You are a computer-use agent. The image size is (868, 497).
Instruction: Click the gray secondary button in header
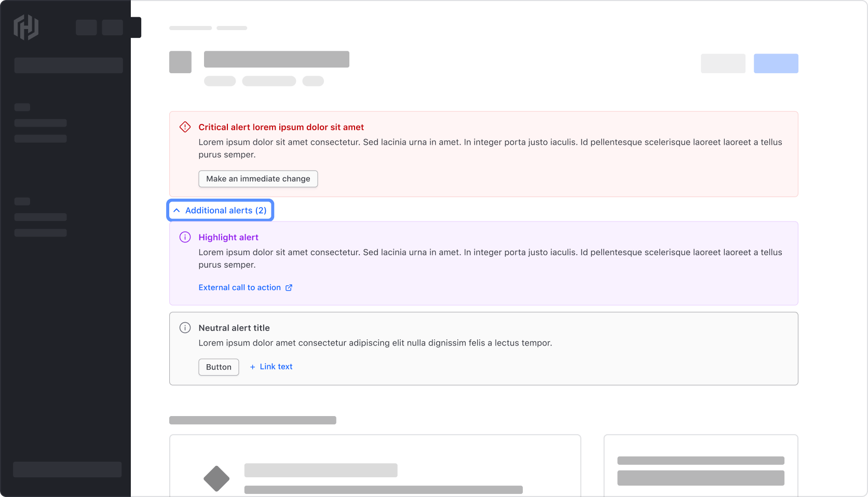pos(723,63)
